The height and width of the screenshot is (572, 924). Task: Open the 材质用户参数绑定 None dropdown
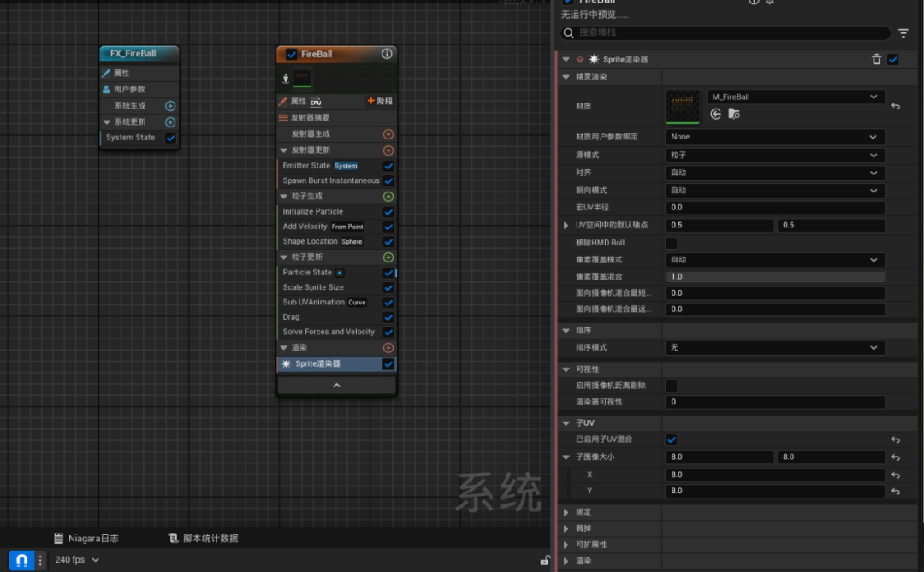[775, 137]
